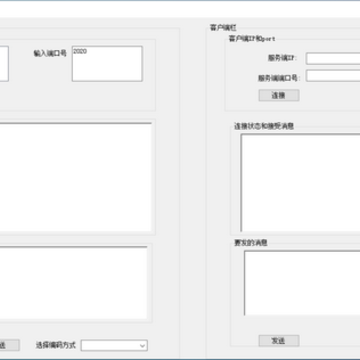This screenshot has width=360, height=360.
Task: Click the large upper text area on the left
Action: coord(76,177)
